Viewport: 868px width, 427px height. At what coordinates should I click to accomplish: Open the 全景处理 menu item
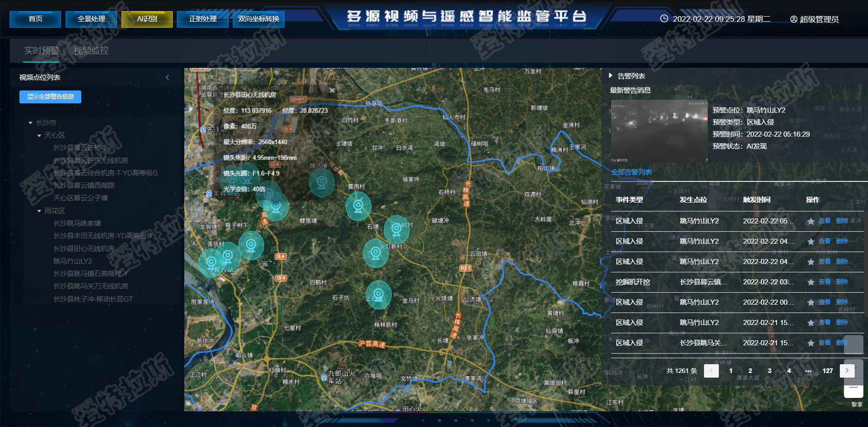click(x=91, y=19)
